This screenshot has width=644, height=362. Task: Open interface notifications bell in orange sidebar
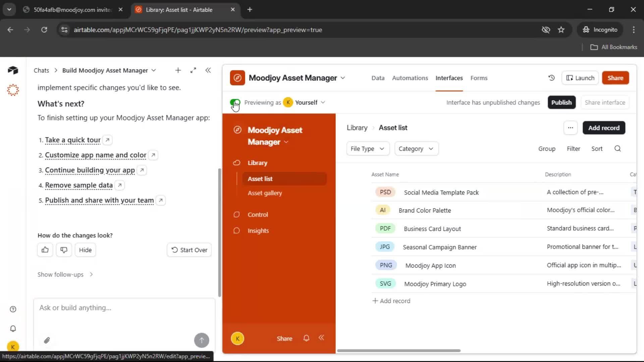pos(306,338)
